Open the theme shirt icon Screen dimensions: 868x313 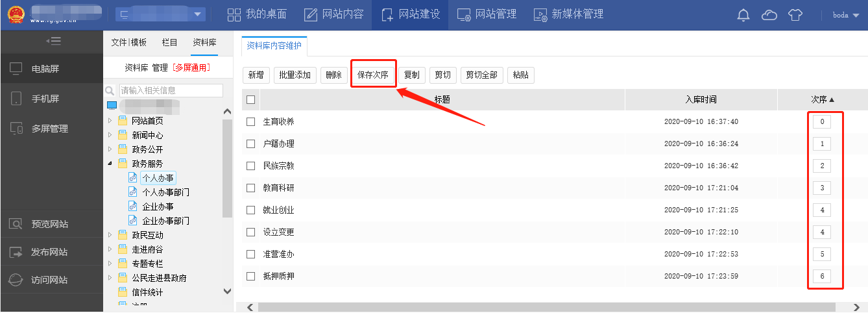point(795,15)
